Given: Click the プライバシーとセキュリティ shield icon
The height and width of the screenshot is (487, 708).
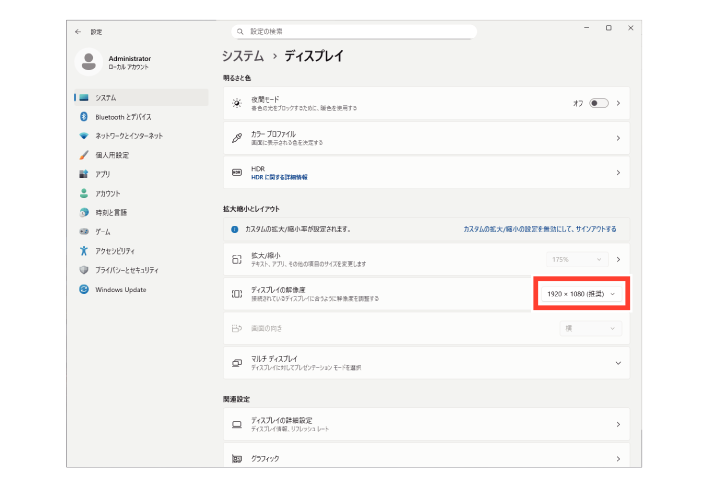Looking at the screenshot, I should [x=84, y=270].
